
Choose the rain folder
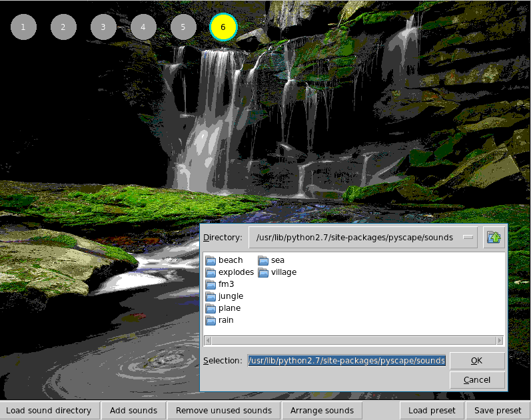tap(226, 320)
